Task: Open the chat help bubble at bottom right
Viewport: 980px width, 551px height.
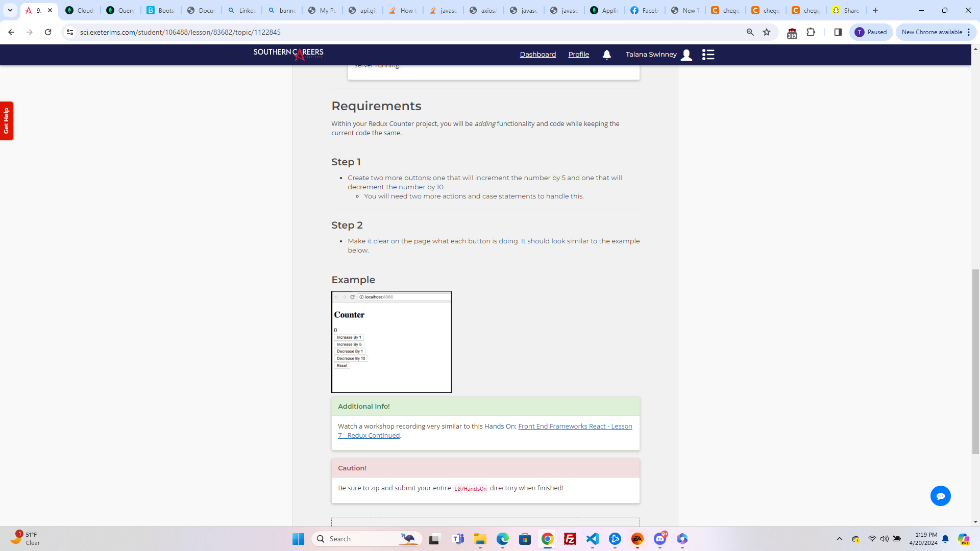Action: (941, 495)
